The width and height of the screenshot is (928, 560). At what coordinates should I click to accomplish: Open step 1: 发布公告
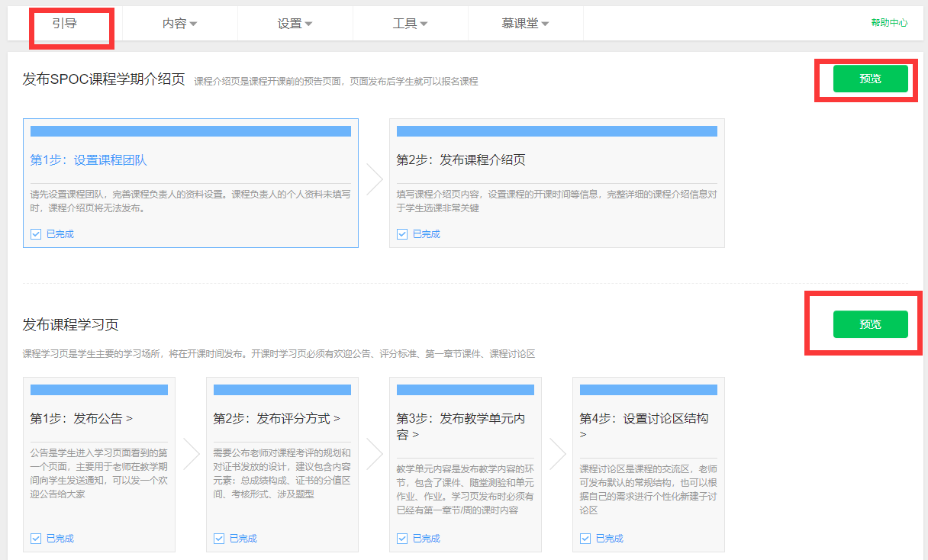coord(82,419)
